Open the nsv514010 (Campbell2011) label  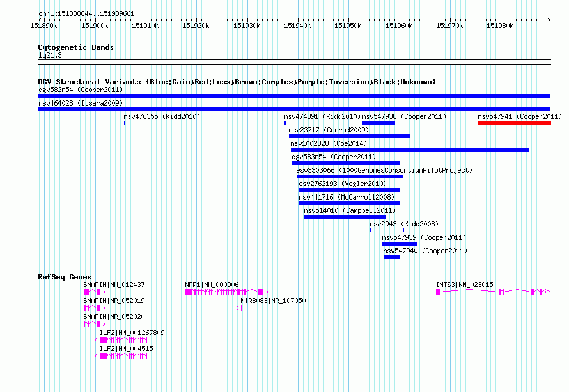350,210
